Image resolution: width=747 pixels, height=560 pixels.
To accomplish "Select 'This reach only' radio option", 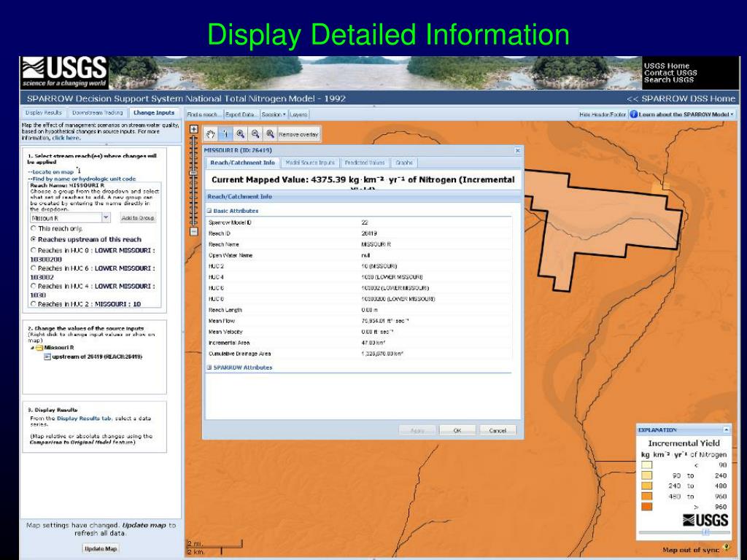I will coord(34,228).
